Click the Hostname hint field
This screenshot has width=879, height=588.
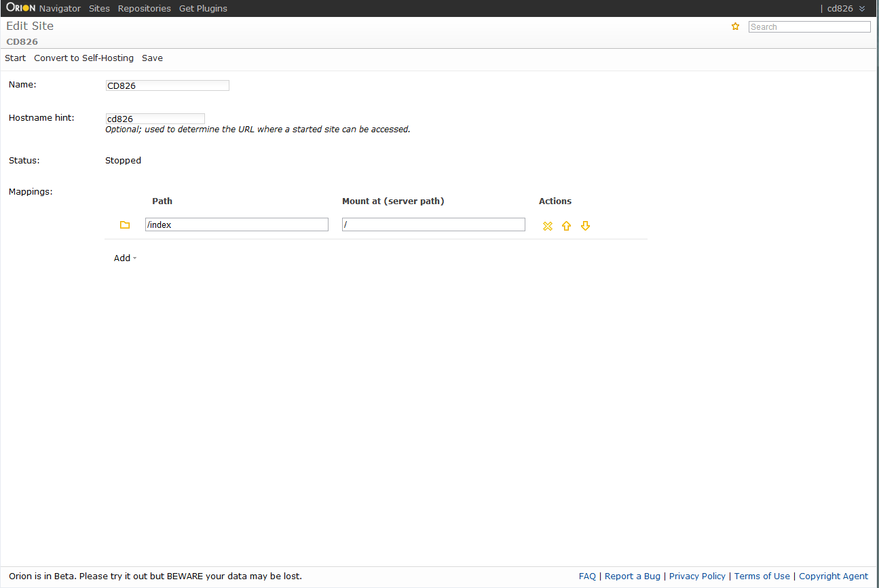point(155,119)
